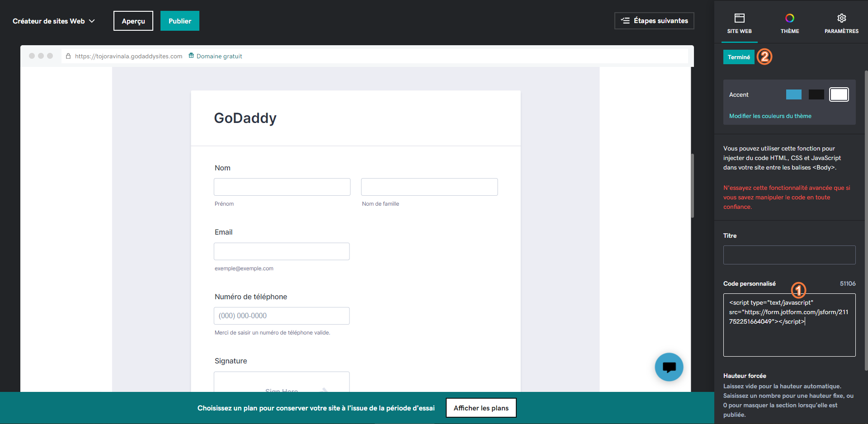The image size is (868, 424).
Task: Click the exemple@exemple.com hint text
Action: point(244,269)
